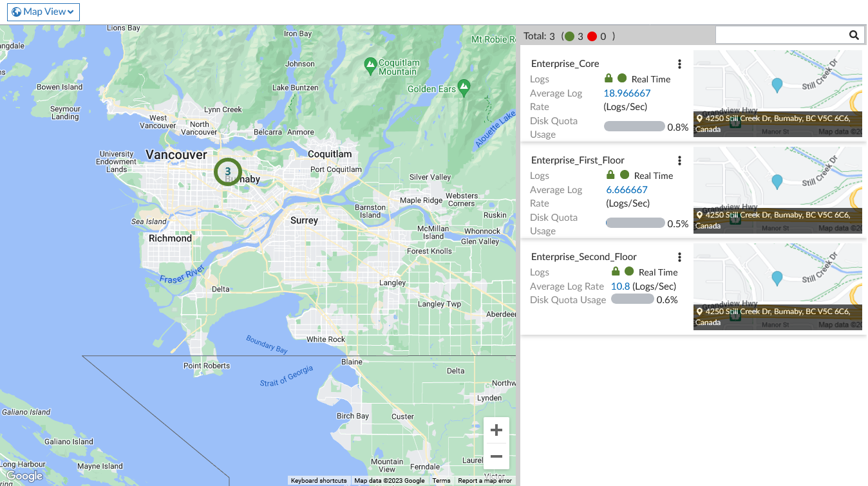Open Enterprise_Second_Floor location map thumbnail
Viewport: 868px width, 486px height.
pos(778,286)
